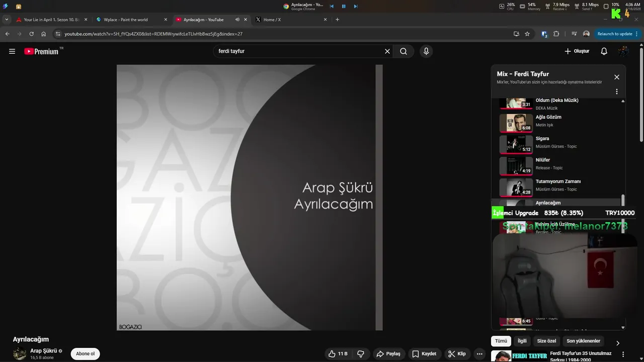Select the Tümü filter chip
The height and width of the screenshot is (362, 644).
501,341
